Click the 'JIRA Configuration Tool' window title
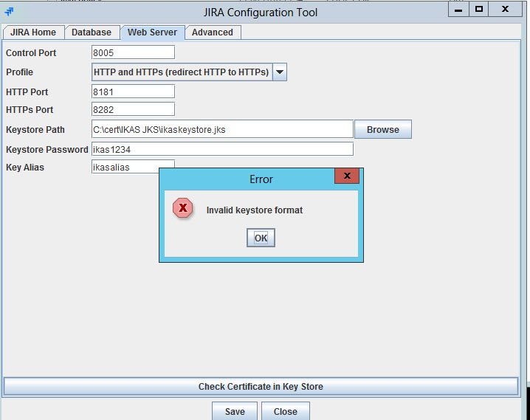Screen dimensions: 530x420 [x=261, y=13]
